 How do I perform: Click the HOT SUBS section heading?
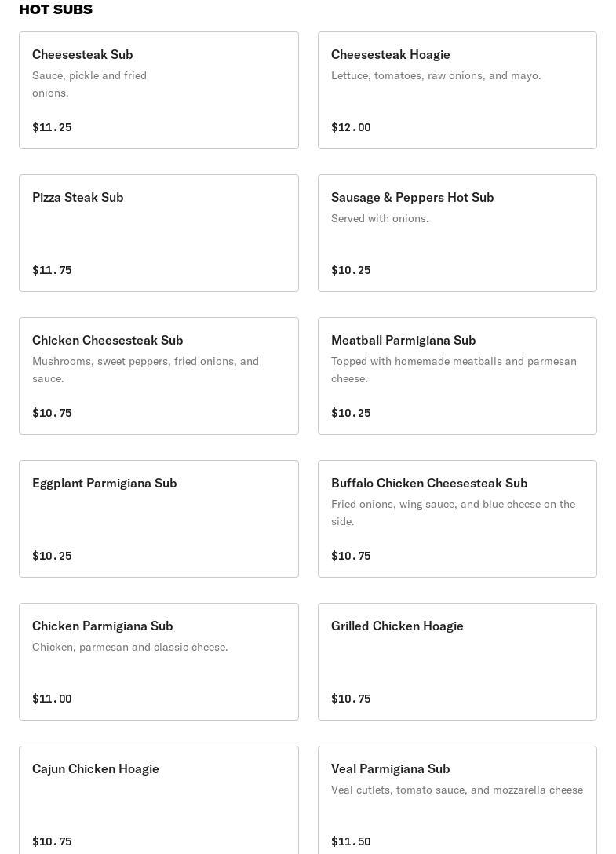point(56,9)
